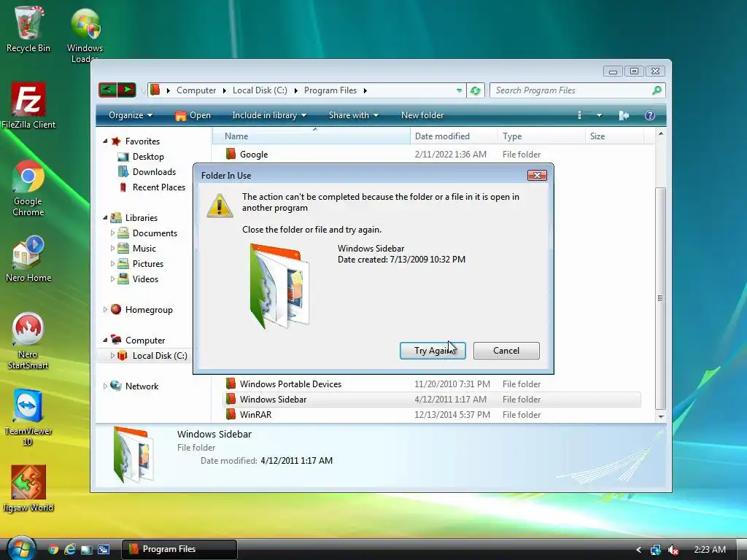Click the Explorer forward navigation arrow

click(127, 90)
